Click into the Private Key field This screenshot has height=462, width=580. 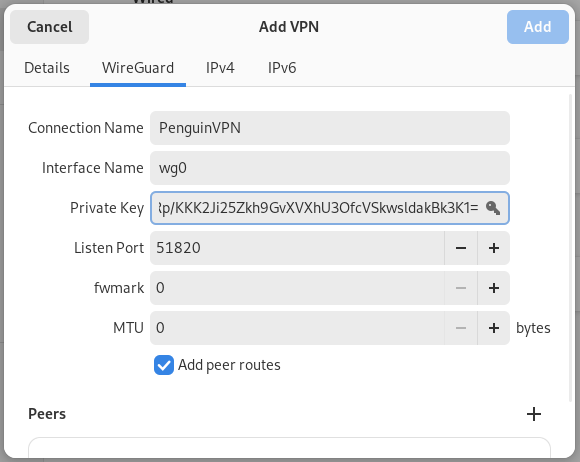318,208
